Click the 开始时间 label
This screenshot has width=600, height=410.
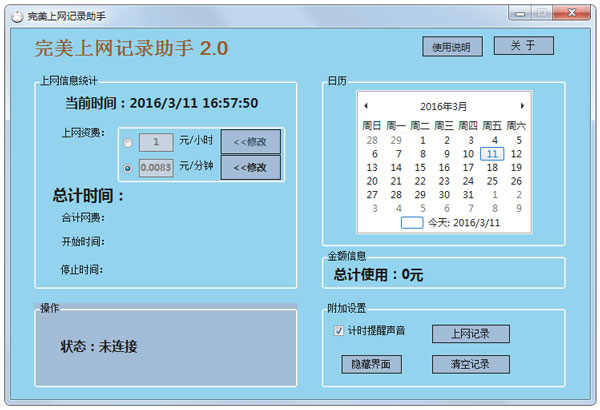coord(83,242)
